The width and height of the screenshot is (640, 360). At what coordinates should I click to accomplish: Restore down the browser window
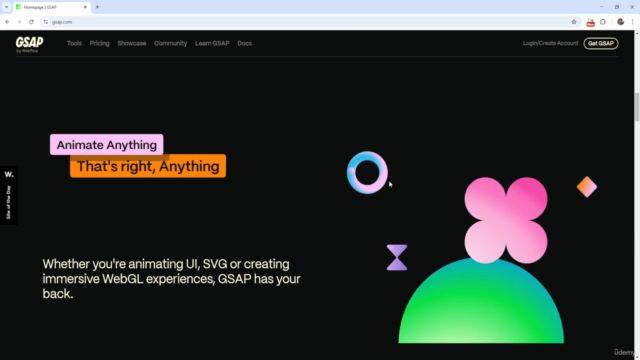[617, 7]
